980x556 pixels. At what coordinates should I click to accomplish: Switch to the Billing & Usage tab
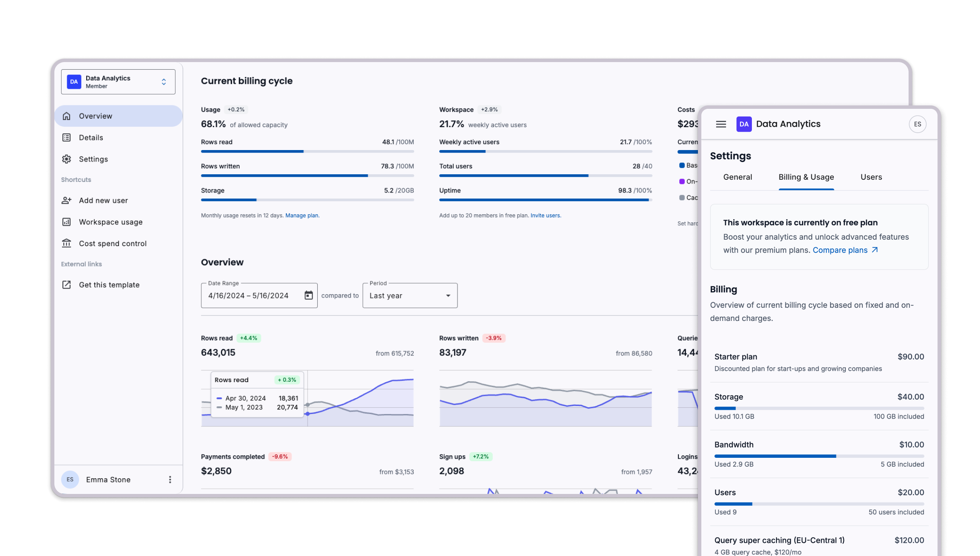806,177
